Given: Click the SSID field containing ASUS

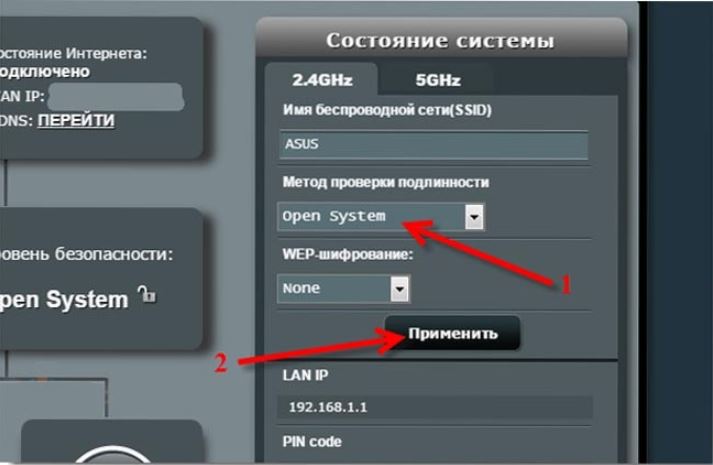Looking at the screenshot, I should tap(434, 145).
